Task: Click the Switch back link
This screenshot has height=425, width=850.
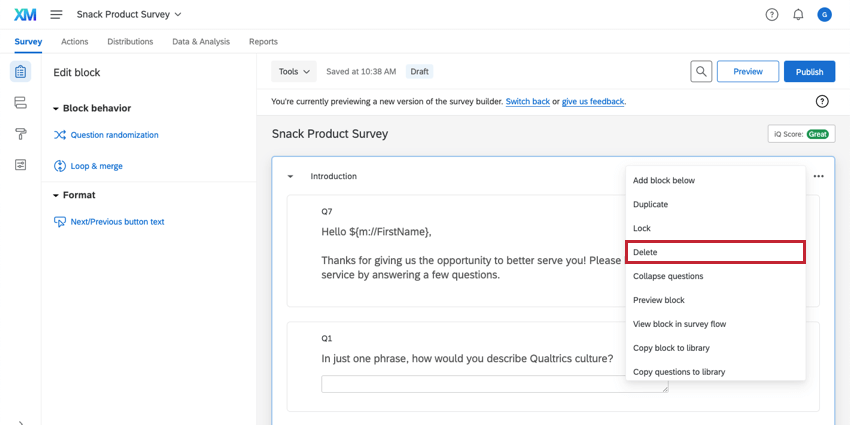Action: pos(527,101)
